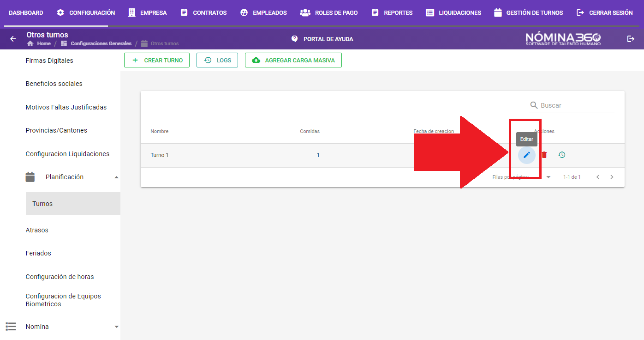
Task: Open the Liquidaciones menu
Action: [x=453, y=13]
